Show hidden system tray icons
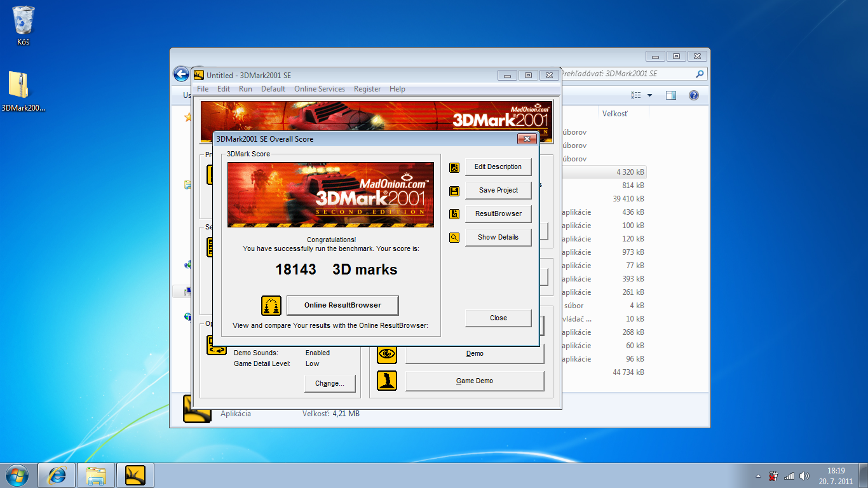Image resolution: width=868 pixels, height=488 pixels. click(758, 476)
